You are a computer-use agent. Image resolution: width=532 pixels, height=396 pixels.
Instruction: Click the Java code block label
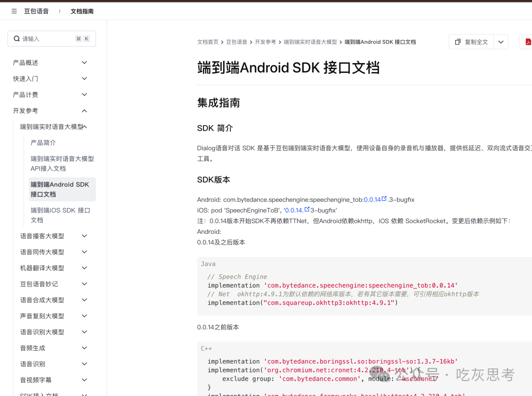tap(208, 264)
